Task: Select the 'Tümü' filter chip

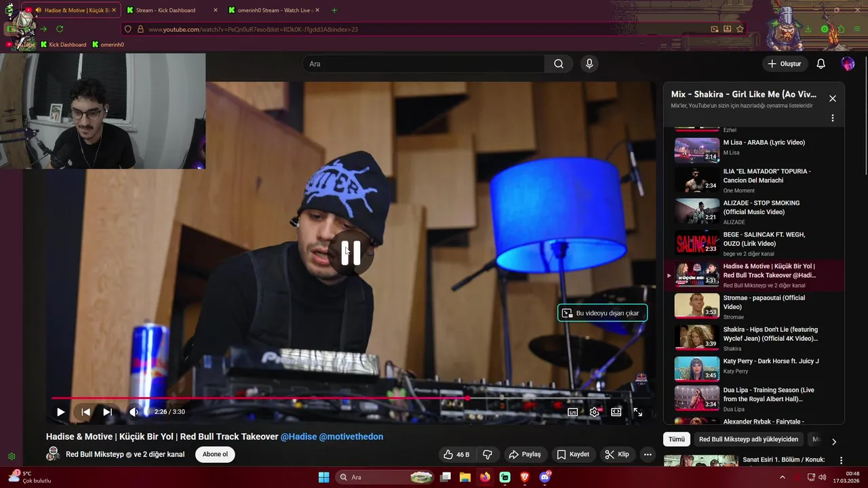Action: pos(677,439)
